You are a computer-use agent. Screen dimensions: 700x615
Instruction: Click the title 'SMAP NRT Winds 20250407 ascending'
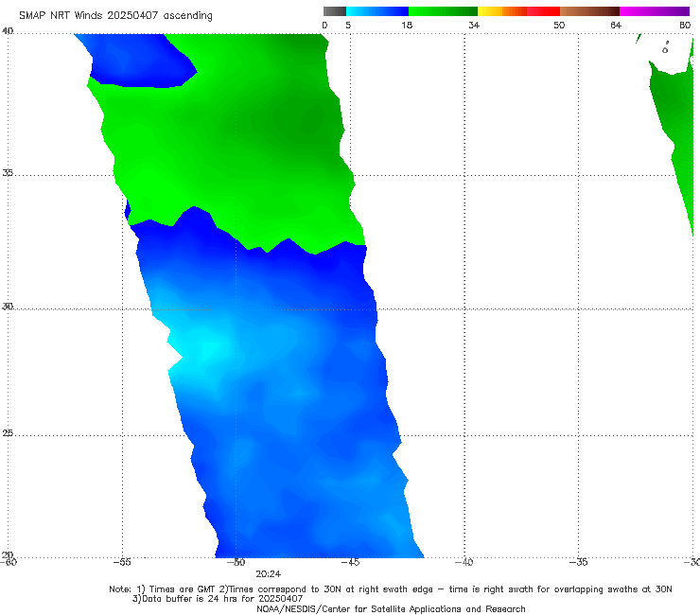(115, 16)
